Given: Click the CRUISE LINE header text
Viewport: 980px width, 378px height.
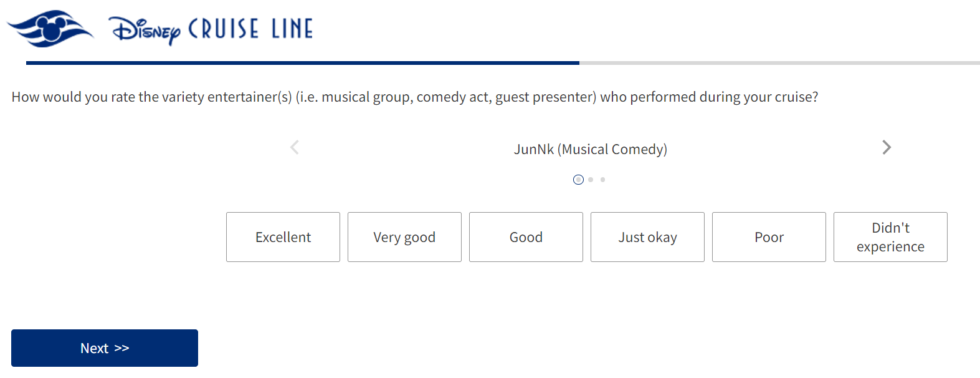Looking at the screenshot, I should click(x=250, y=29).
